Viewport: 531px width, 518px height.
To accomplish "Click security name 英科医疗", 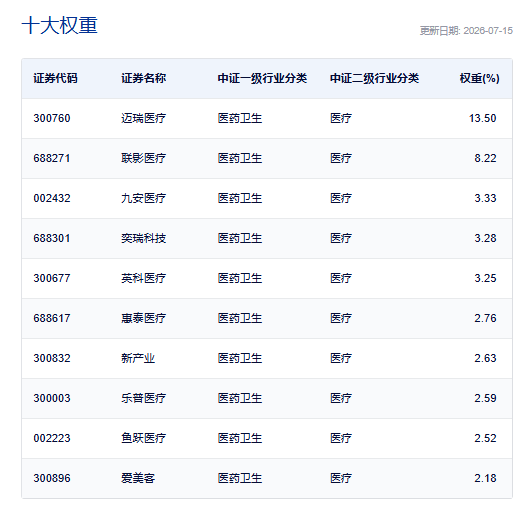I will [144, 278].
